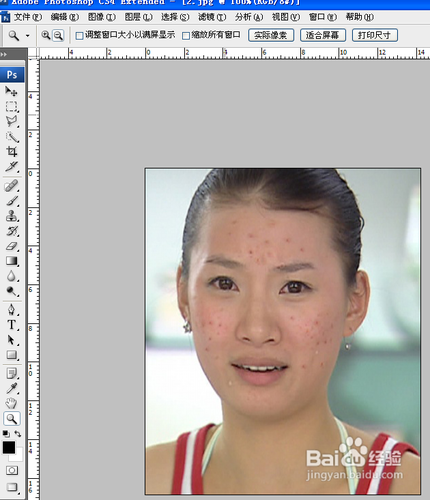
Task: Select the Rectangle shape tool
Action: (11, 355)
